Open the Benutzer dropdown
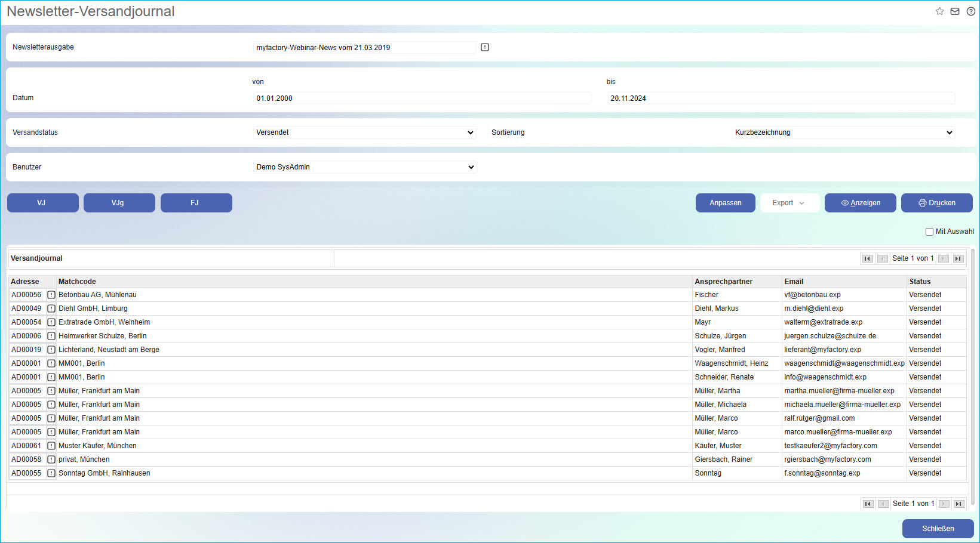Viewport: 980px width, 543px height. click(364, 167)
